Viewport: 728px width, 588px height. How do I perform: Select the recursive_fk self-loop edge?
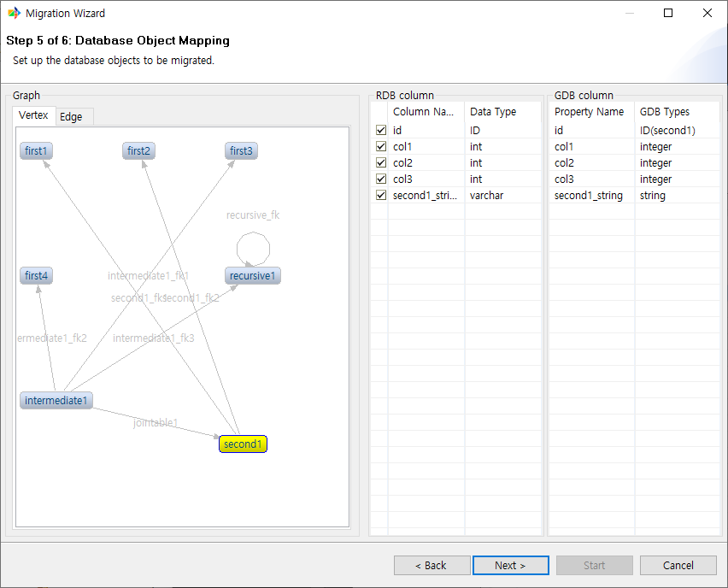tap(253, 247)
